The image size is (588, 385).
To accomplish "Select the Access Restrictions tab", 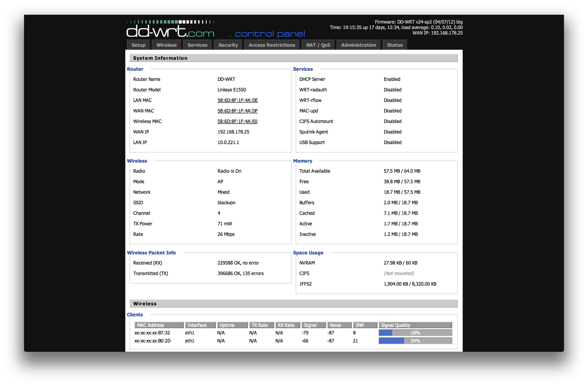I will point(272,45).
